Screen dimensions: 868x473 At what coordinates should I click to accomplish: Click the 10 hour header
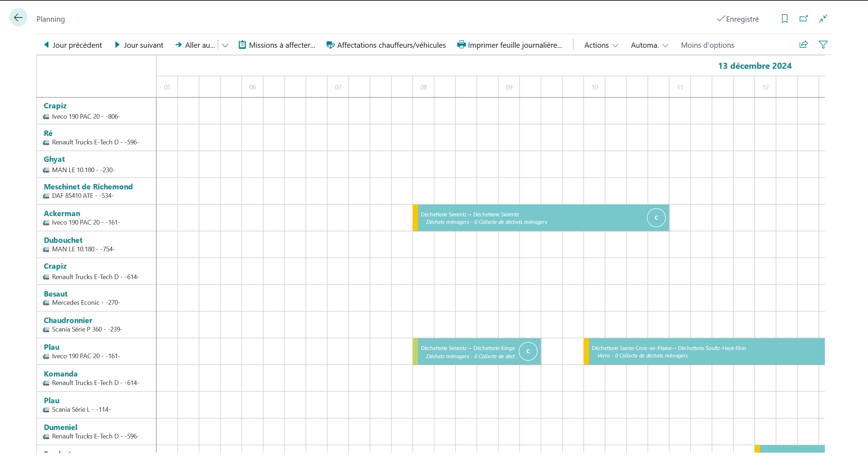594,87
